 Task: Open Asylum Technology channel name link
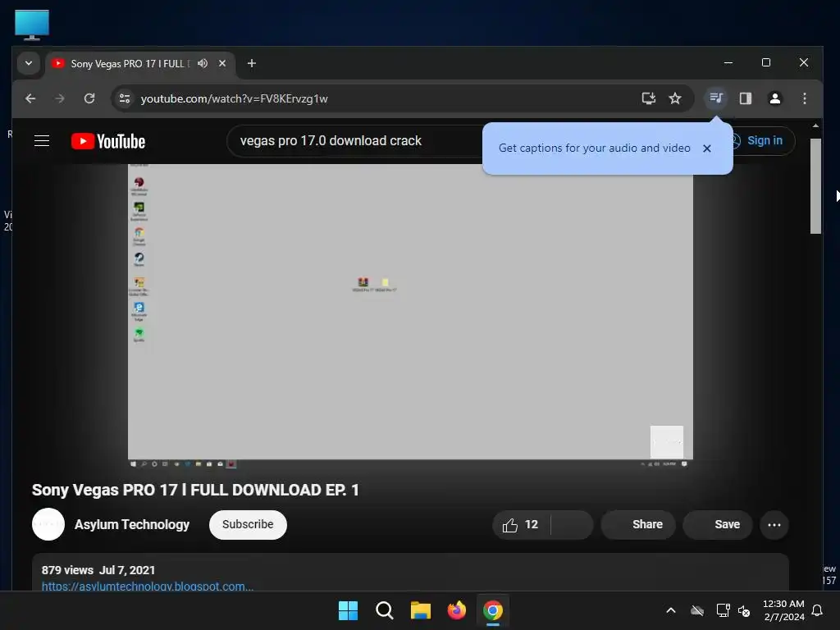(x=132, y=524)
